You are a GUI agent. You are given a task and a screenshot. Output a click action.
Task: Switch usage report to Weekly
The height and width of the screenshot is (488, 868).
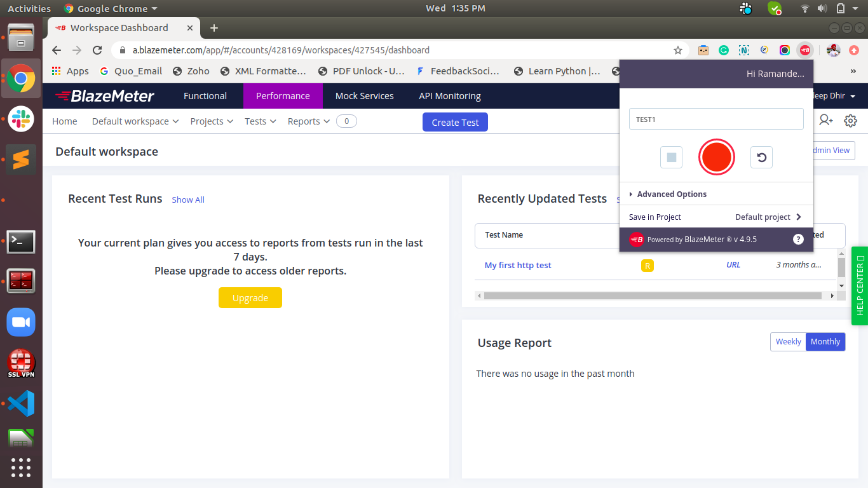click(x=788, y=342)
